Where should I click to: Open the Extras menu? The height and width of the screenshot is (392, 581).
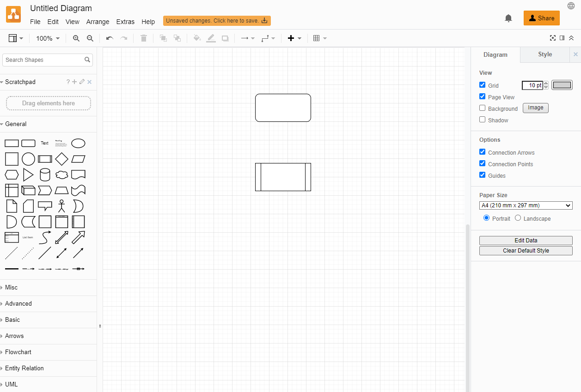point(125,22)
